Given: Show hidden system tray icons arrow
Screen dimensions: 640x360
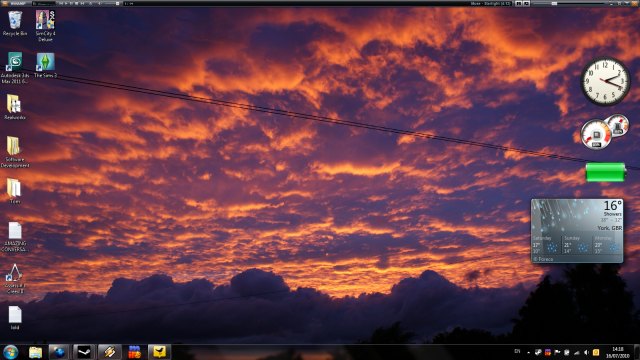Looking at the screenshot, I should (x=528, y=352).
